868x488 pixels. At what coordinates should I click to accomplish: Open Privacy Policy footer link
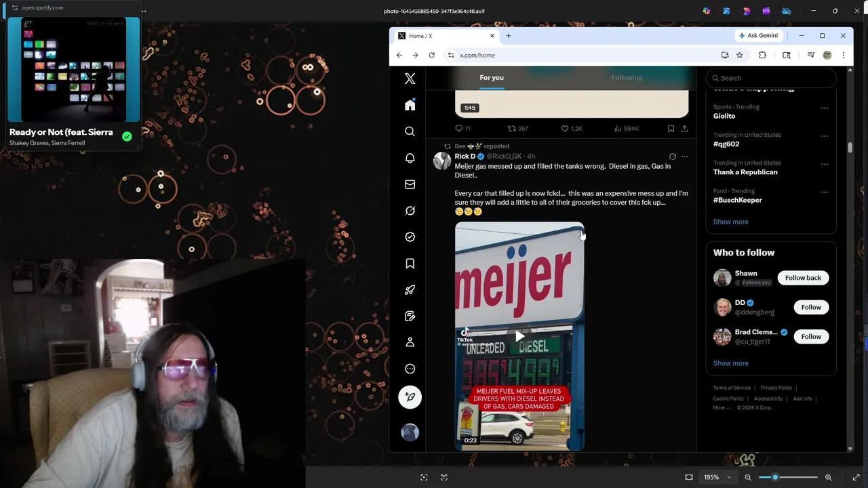776,388
